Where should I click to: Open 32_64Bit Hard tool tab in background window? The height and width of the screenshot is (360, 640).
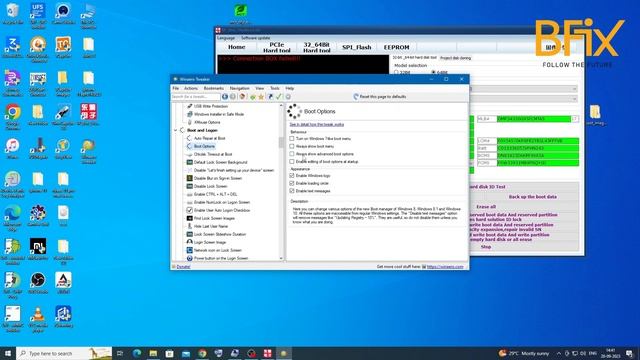click(317, 47)
